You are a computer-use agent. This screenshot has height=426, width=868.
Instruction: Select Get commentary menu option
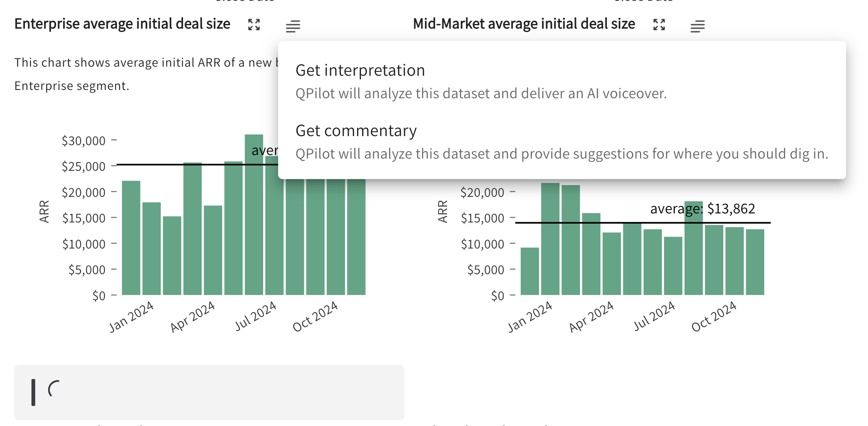[x=562, y=142]
